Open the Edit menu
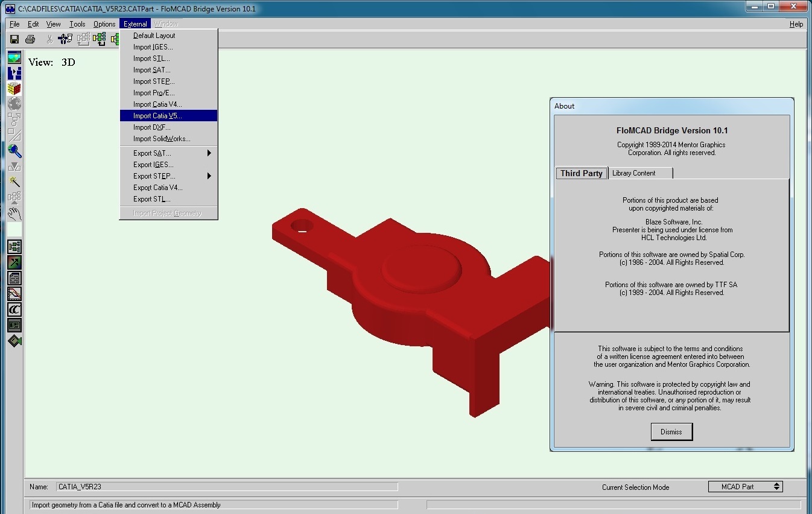 click(x=33, y=24)
